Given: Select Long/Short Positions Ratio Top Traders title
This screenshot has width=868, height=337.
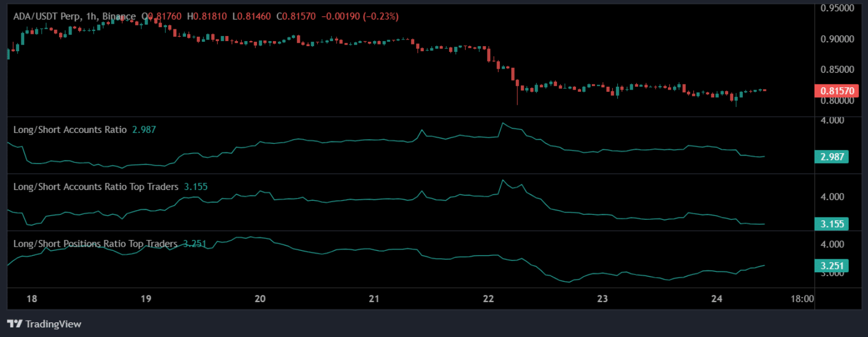Looking at the screenshot, I should tap(95, 244).
